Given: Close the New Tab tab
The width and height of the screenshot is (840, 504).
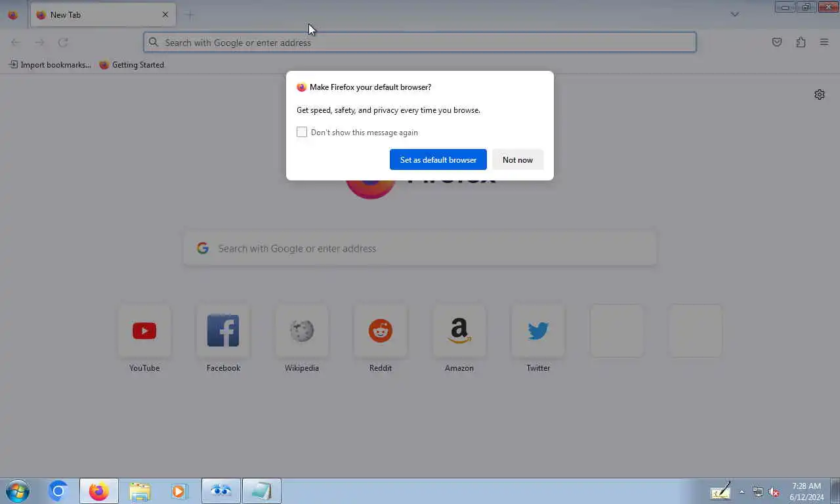Looking at the screenshot, I should click(165, 14).
